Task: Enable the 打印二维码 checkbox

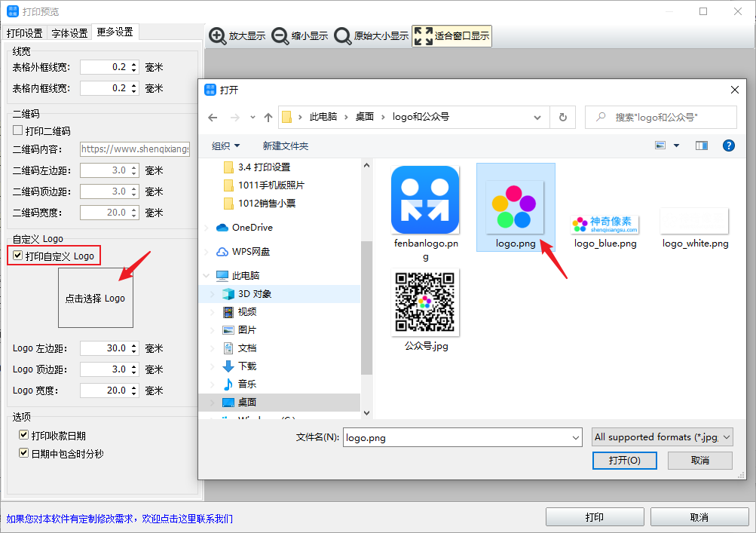Action: [x=19, y=131]
